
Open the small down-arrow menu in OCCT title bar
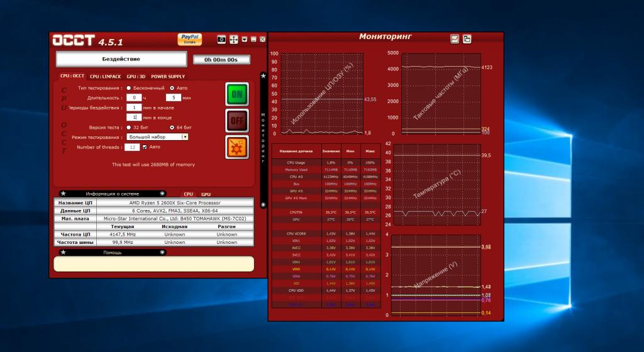click(245, 40)
